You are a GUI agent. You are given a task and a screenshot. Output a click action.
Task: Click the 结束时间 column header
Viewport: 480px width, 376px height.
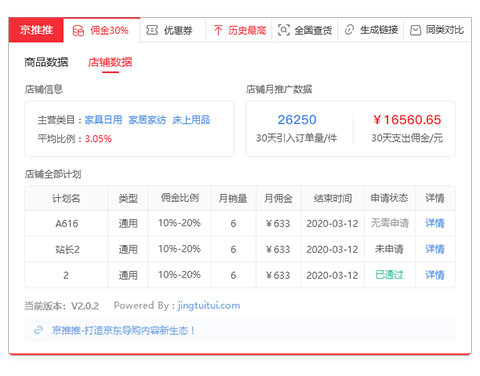[x=333, y=198]
